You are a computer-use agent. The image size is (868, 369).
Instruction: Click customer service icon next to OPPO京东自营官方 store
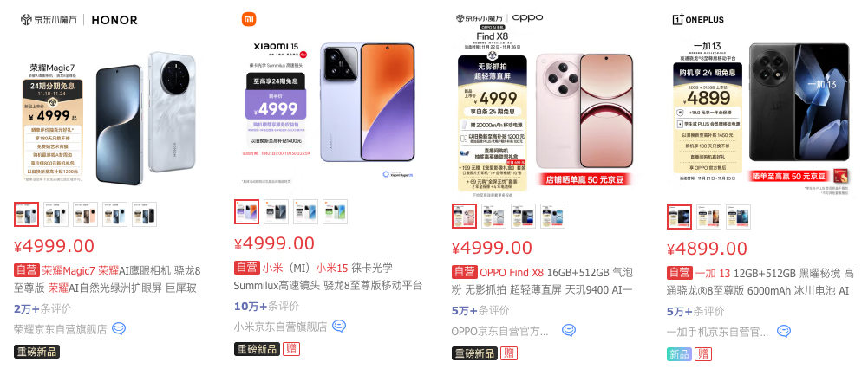click(x=569, y=331)
